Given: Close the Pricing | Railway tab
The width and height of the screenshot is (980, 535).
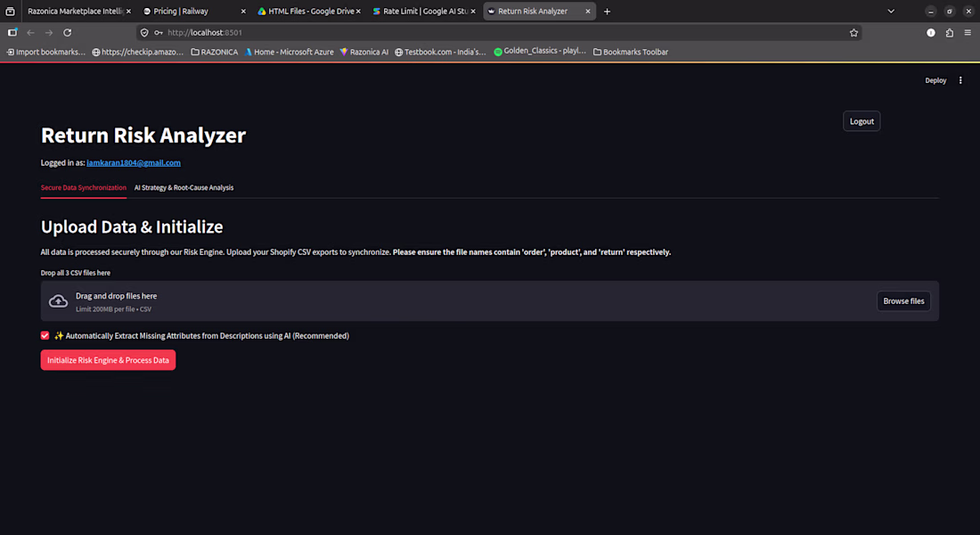Looking at the screenshot, I should pos(243,12).
